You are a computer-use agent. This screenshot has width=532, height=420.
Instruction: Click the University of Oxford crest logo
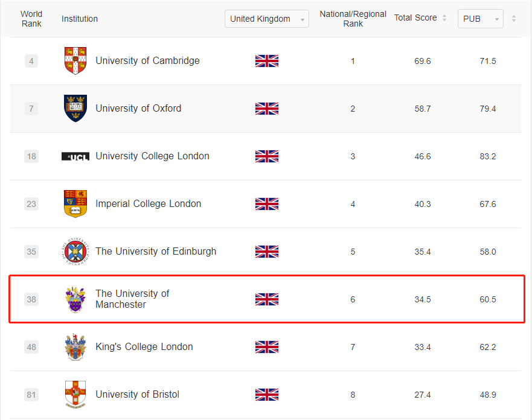click(x=75, y=109)
